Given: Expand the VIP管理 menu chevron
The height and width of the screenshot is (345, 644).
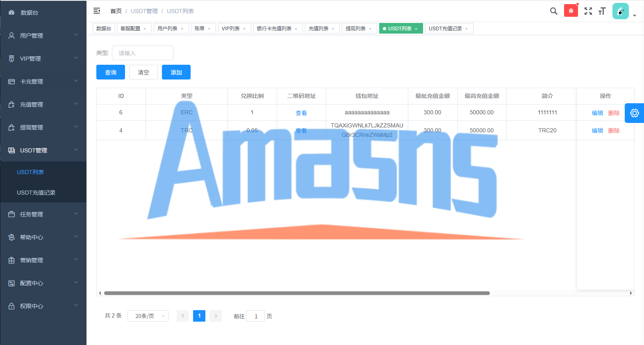Looking at the screenshot, I should 76,58.
